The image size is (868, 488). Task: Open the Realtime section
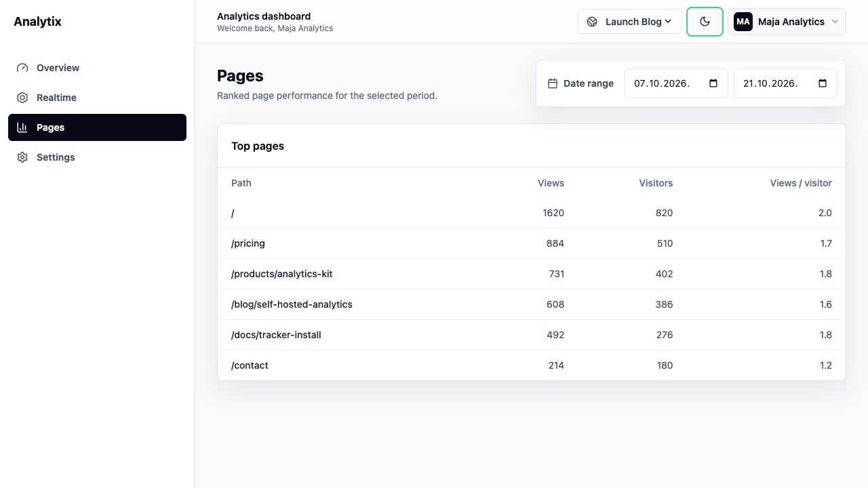(97, 98)
